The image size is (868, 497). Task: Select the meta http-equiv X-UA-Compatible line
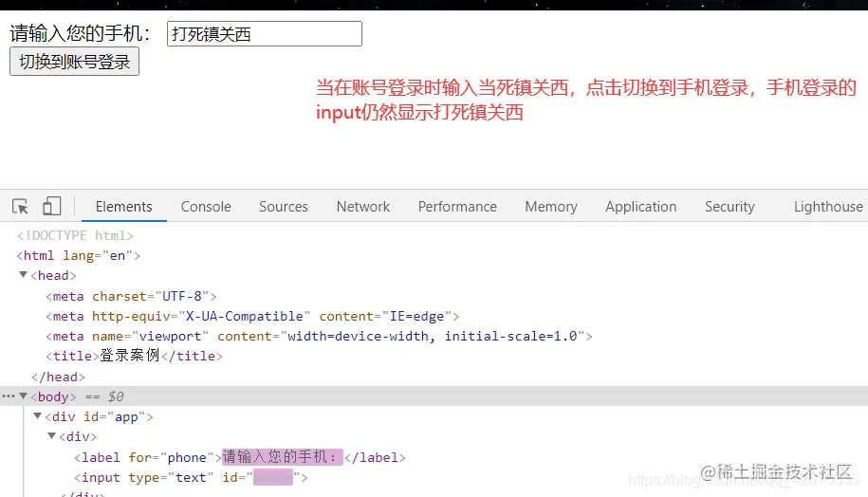(x=252, y=317)
